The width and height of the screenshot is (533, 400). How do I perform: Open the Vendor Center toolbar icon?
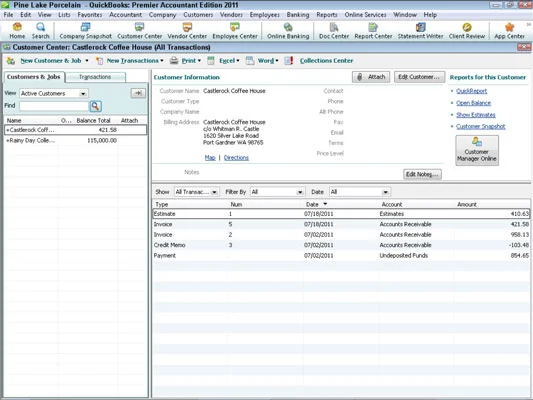coord(187,31)
